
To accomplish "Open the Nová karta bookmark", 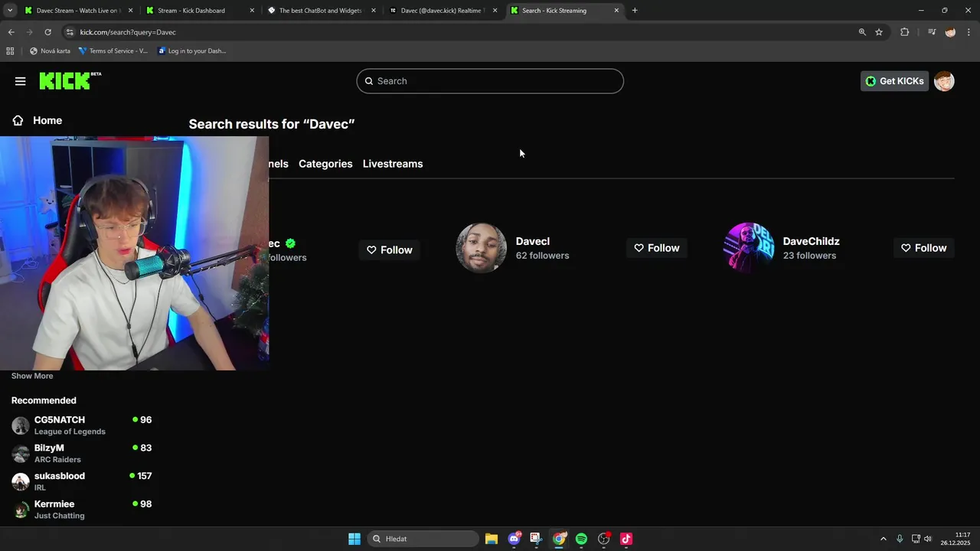I will (50, 51).
